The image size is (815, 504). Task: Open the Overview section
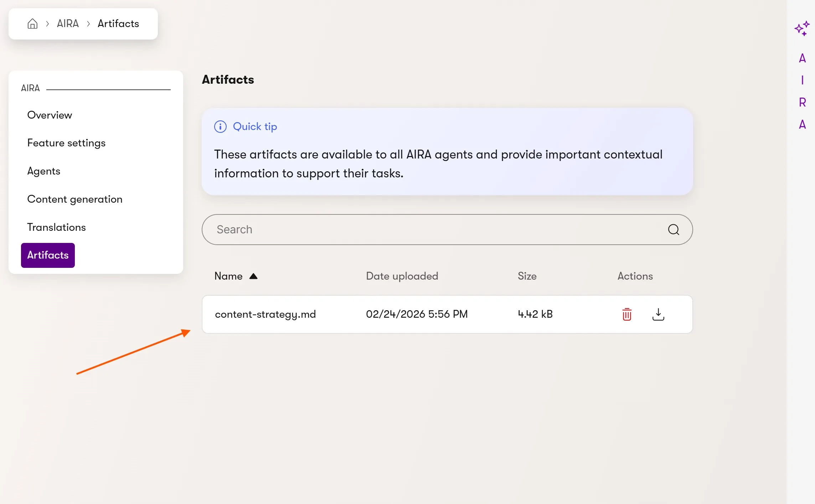tap(50, 115)
